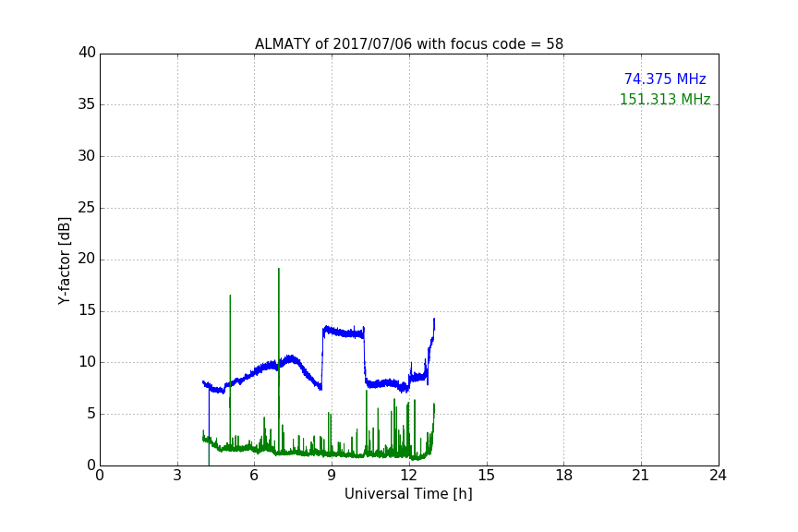Click the y-axis tick label '35'
Image resolution: width=798 pixels, height=532 pixels.
(x=87, y=104)
